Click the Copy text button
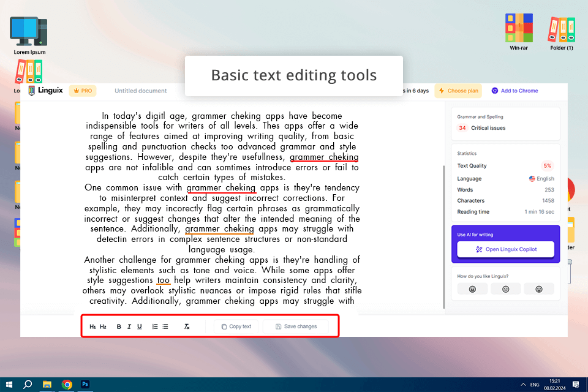The height and width of the screenshot is (392, 588). pyautogui.click(x=236, y=326)
